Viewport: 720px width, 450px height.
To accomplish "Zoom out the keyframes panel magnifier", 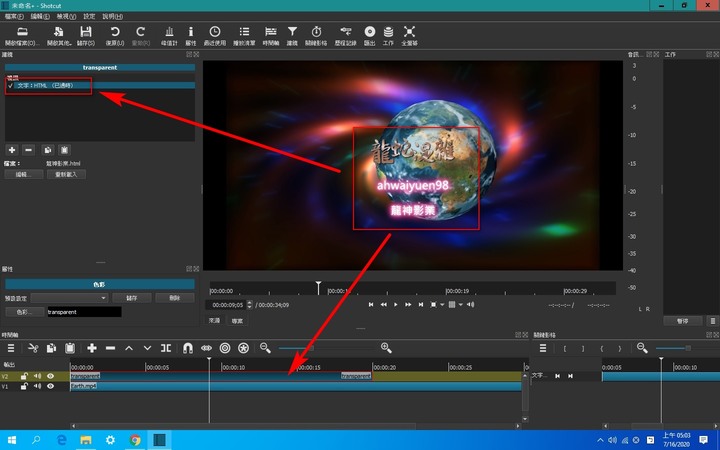I will [x=642, y=348].
